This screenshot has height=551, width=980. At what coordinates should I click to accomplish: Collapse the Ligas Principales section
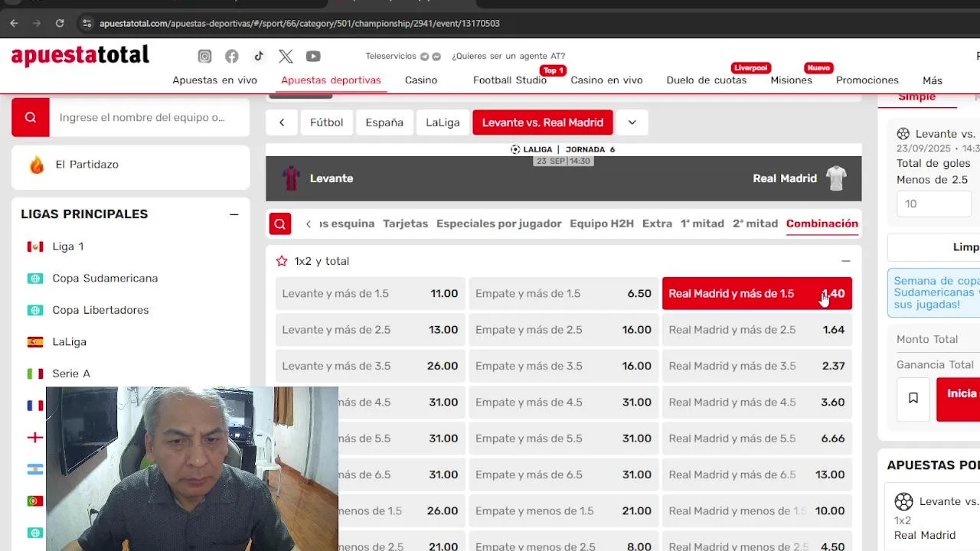234,214
